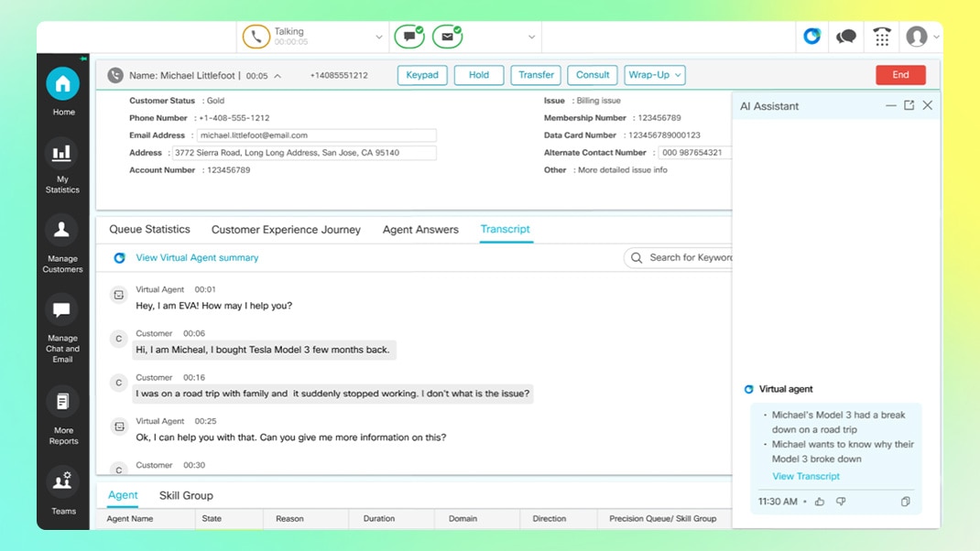
Task: Open Manage Customers sidebar icon
Action: (62, 231)
